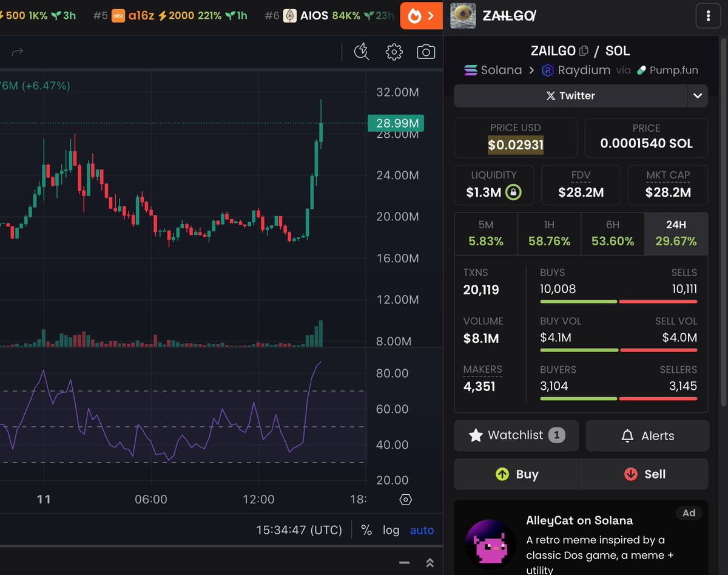Screen dimensions: 728x575
Task: Minimize the chart bottom panel
Action: pyautogui.click(x=404, y=563)
